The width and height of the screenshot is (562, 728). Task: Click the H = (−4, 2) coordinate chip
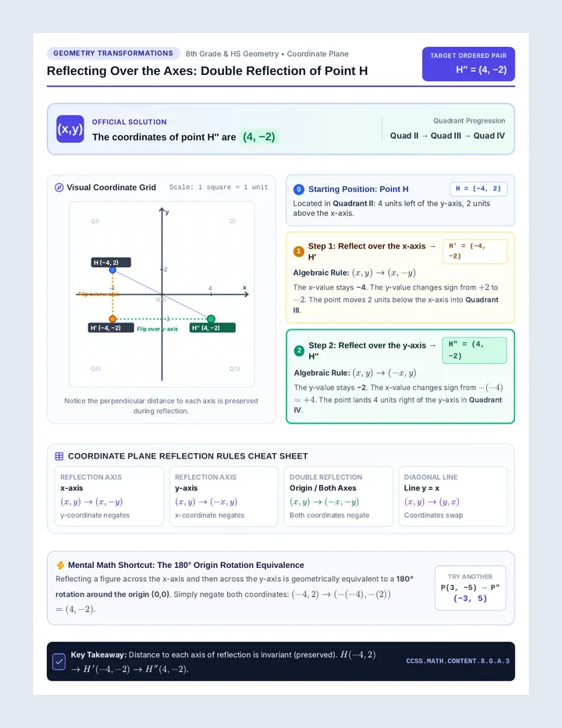pyautogui.click(x=478, y=189)
